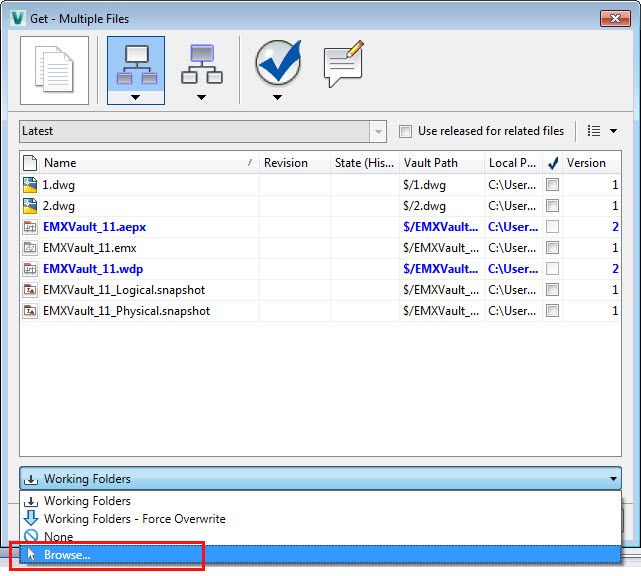Image resolution: width=641 pixels, height=576 pixels.
Task: Choose None from the destination list
Action: pos(320,536)
